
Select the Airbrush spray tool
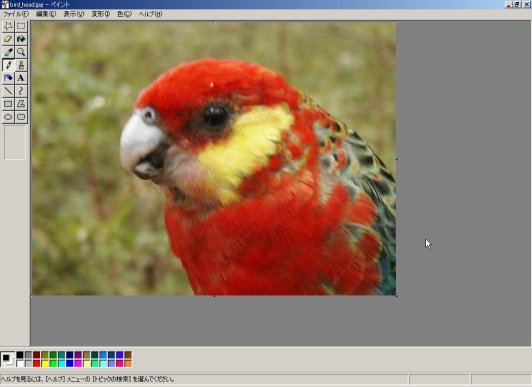point(8,78)
